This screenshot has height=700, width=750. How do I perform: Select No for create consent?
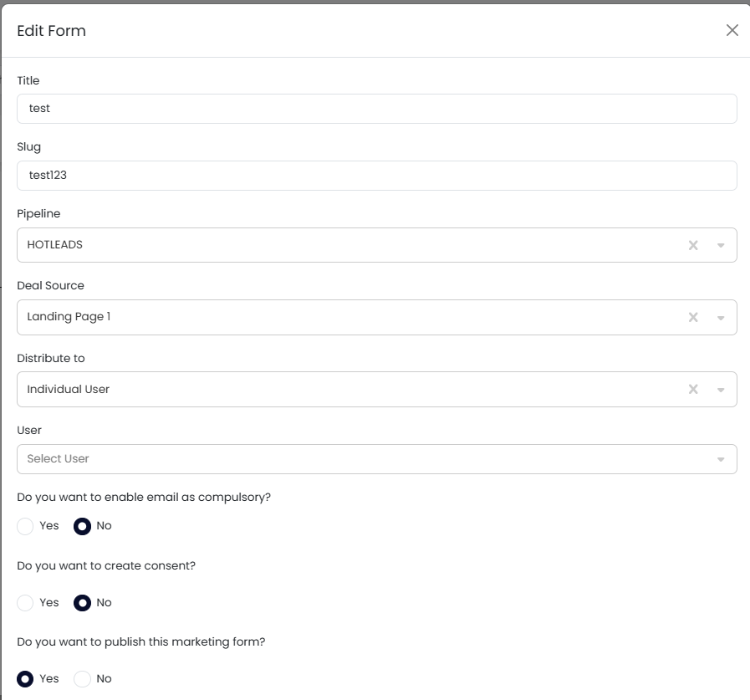(x=82, y=603)
